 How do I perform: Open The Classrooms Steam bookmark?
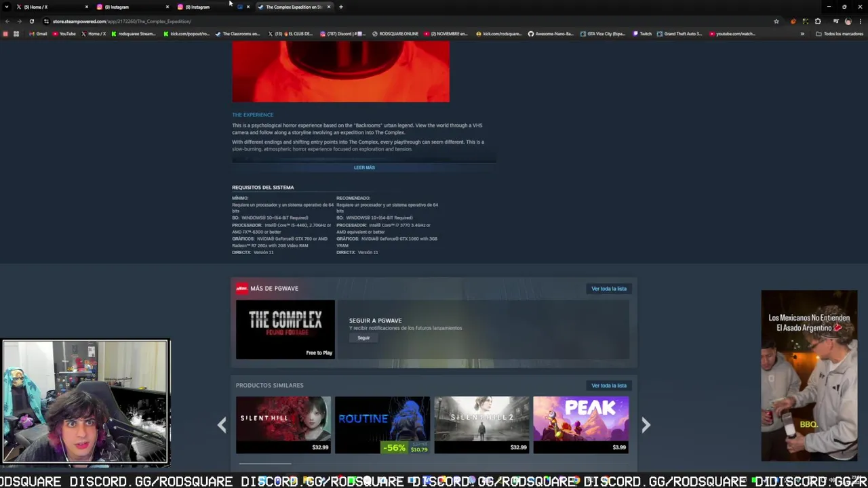click(237, 34)
